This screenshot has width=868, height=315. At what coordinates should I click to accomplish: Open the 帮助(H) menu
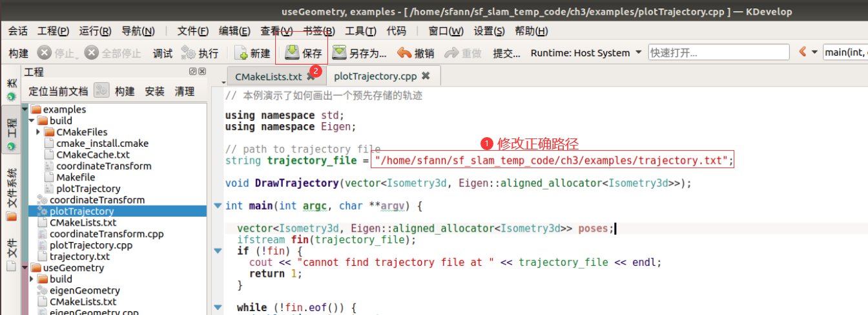(532, 31)
